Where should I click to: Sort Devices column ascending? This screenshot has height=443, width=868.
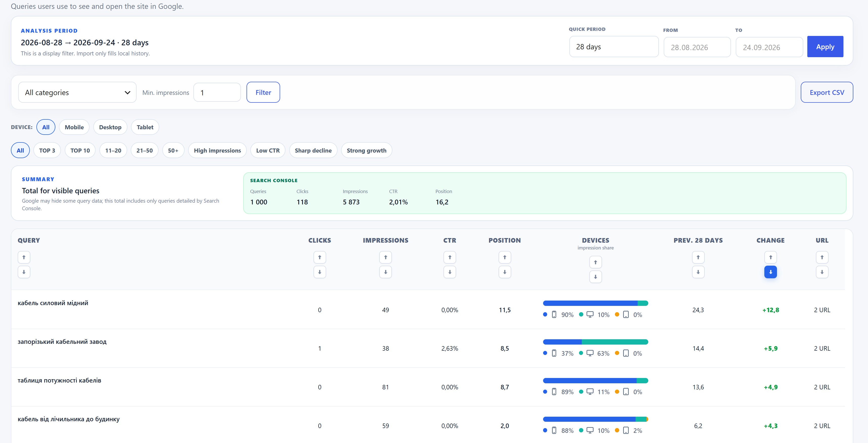click(595, 262)
